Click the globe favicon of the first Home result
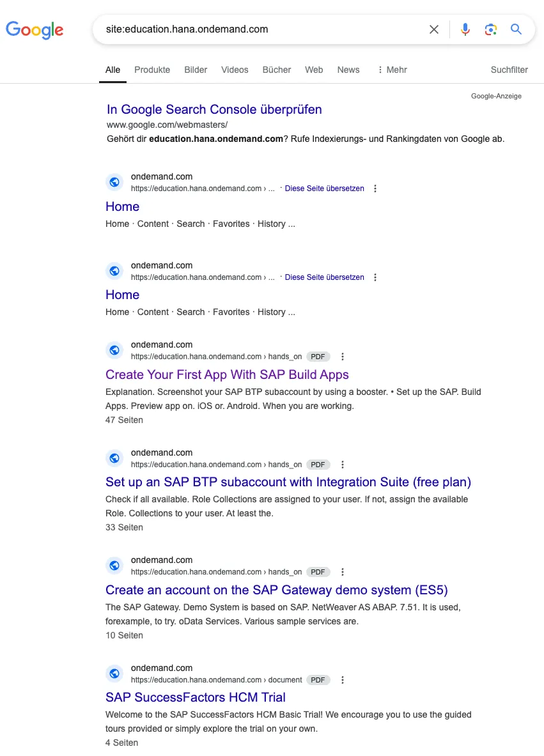The width and height of the screenshot is (544, 756). (x=114, y=182)
